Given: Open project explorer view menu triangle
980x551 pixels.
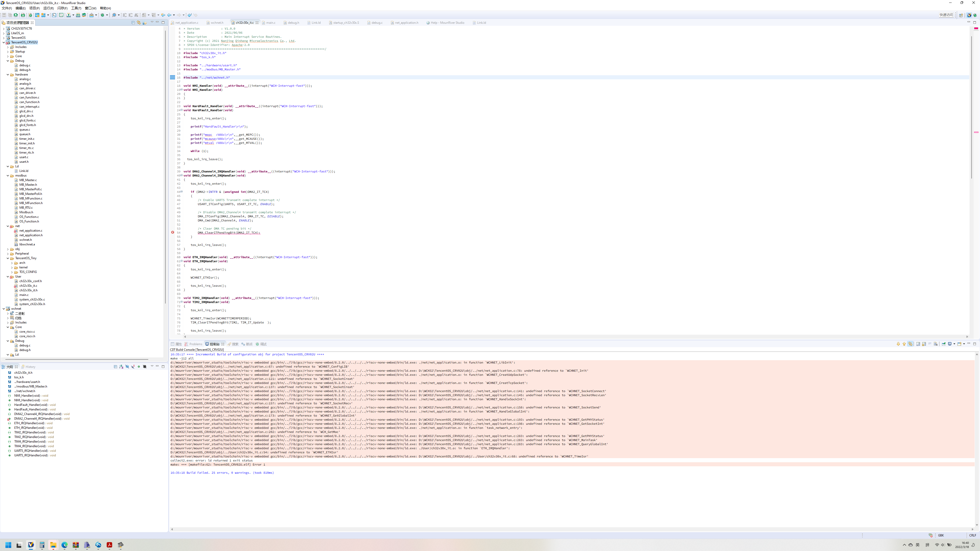Looking at the screenshot, I should [152, 22].
